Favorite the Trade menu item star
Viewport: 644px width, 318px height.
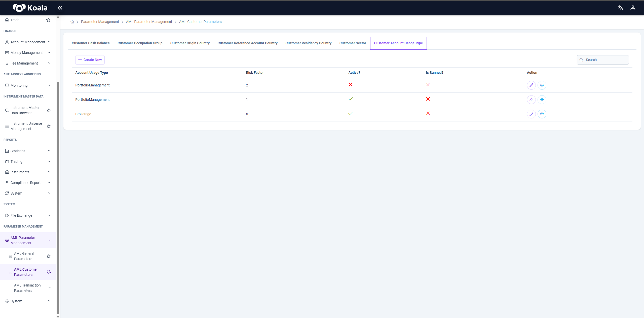click(x=48, y=20)
